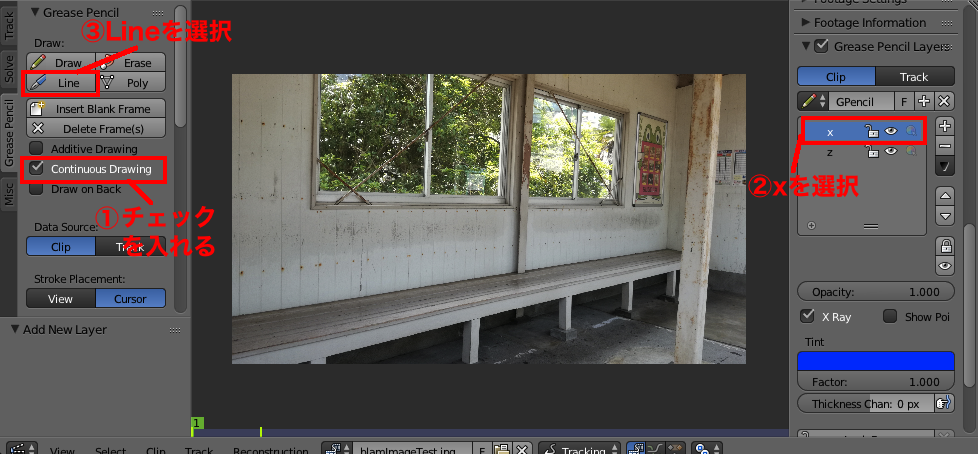Screen dimensions: 978x454
Task: Open the GPencil datablock browse dropdown
Action: click(x=813, y=101)
